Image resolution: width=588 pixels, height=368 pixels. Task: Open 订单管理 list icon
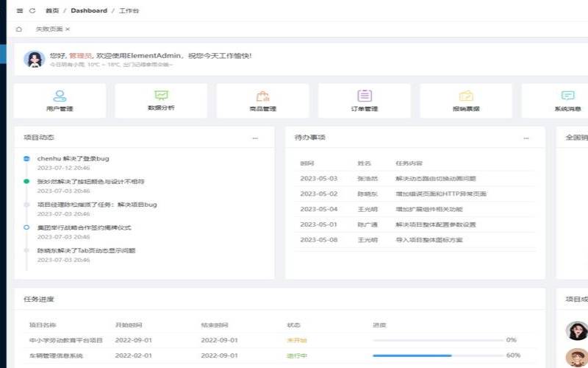click(364, 96)
